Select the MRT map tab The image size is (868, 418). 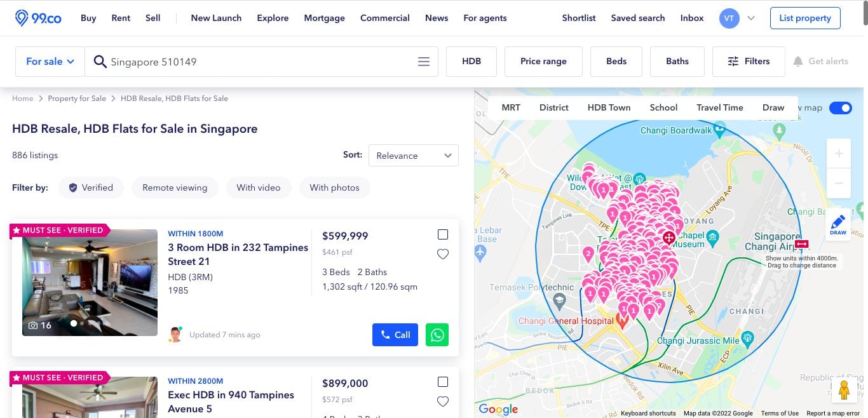[511, 107]
